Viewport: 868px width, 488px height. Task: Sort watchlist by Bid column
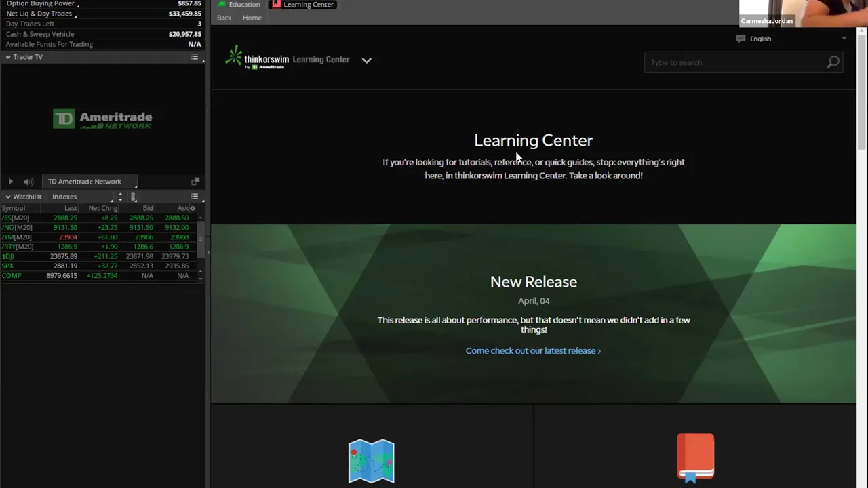(x=148, y=208)
